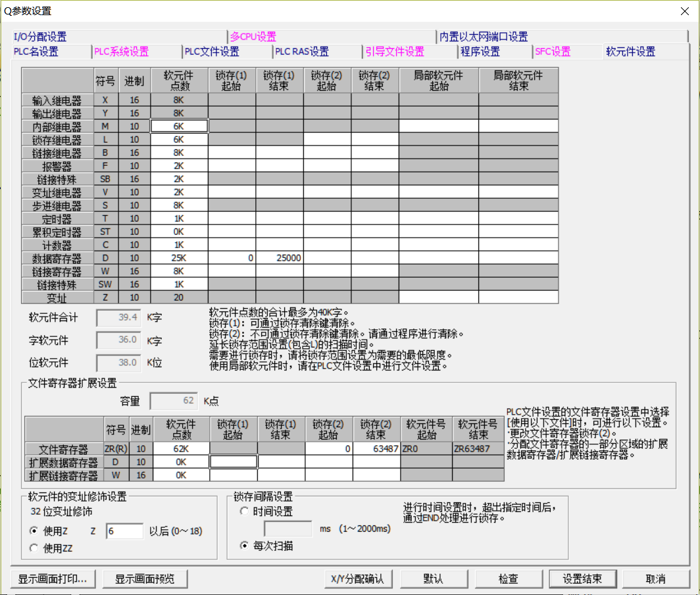This screenshot has width=700, height=595.
Task: Open the 内置以太网端口设置 tab
Action: (x=484, y=37)
